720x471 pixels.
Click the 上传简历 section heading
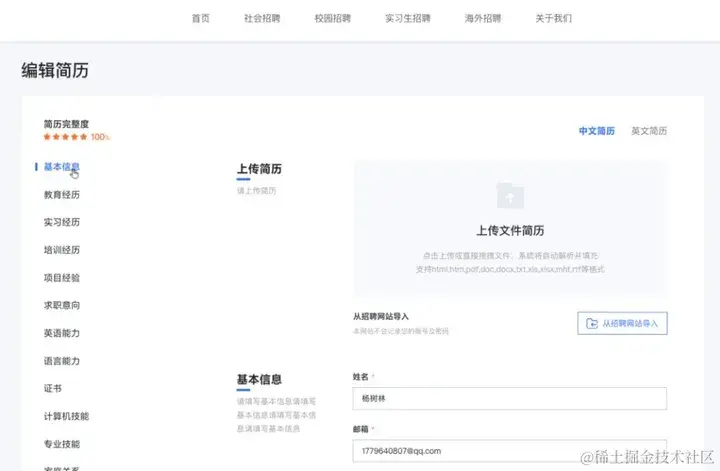coord(259,169)
